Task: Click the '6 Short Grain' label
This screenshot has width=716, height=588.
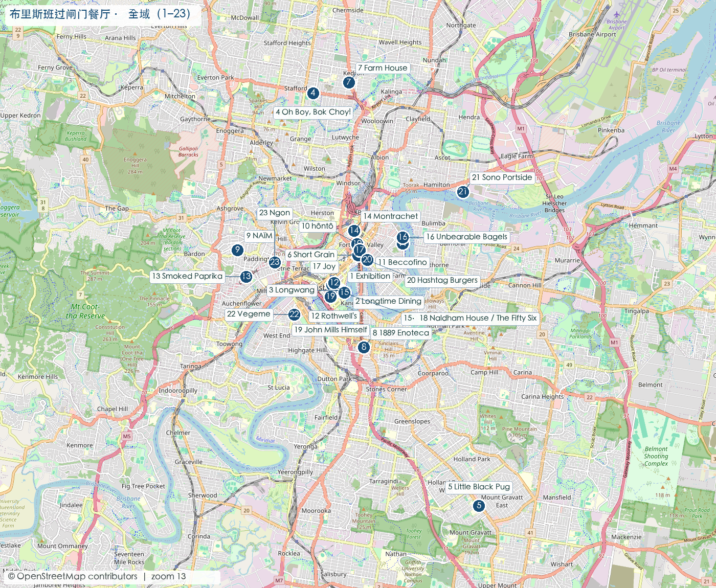Action: 311,255
